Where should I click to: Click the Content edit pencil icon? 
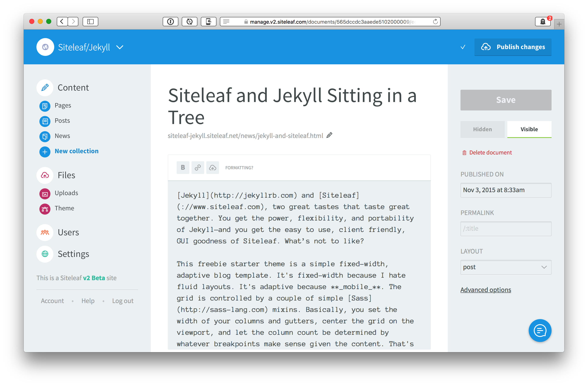coord(45,87)
